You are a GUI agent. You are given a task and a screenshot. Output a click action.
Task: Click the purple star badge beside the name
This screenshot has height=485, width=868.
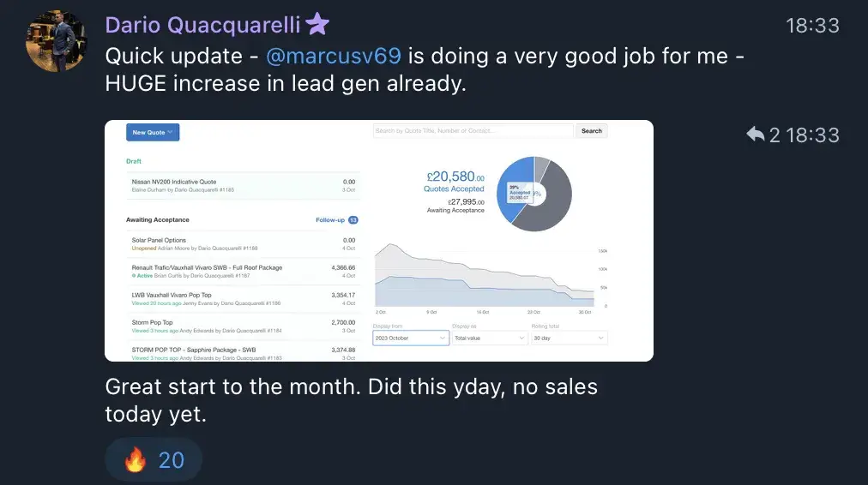tap(317, 25)
